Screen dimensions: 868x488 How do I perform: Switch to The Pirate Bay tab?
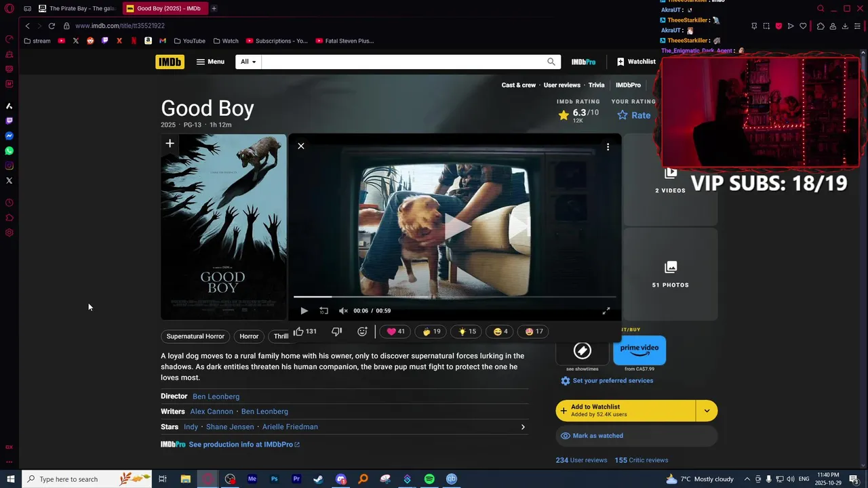point(77,9)
